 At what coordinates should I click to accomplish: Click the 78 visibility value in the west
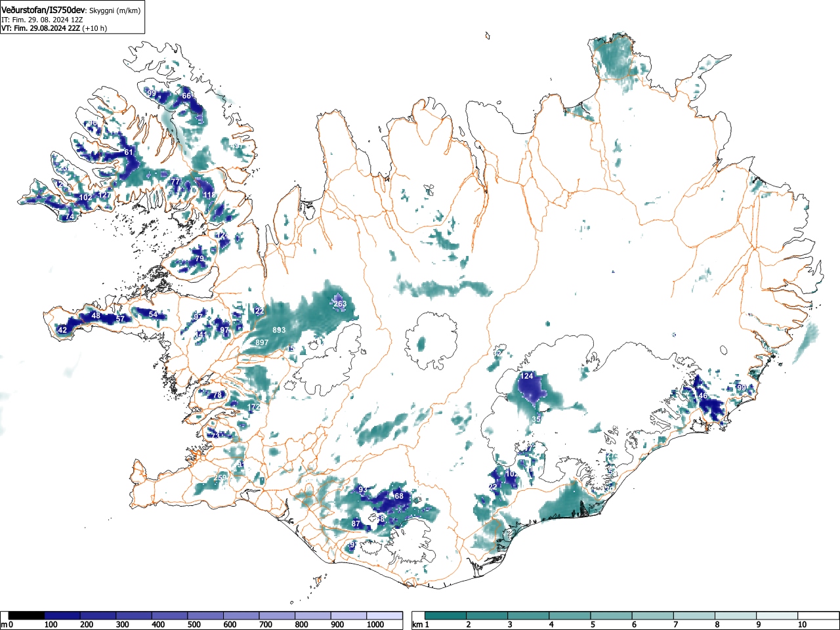click(x=217, y=395)
